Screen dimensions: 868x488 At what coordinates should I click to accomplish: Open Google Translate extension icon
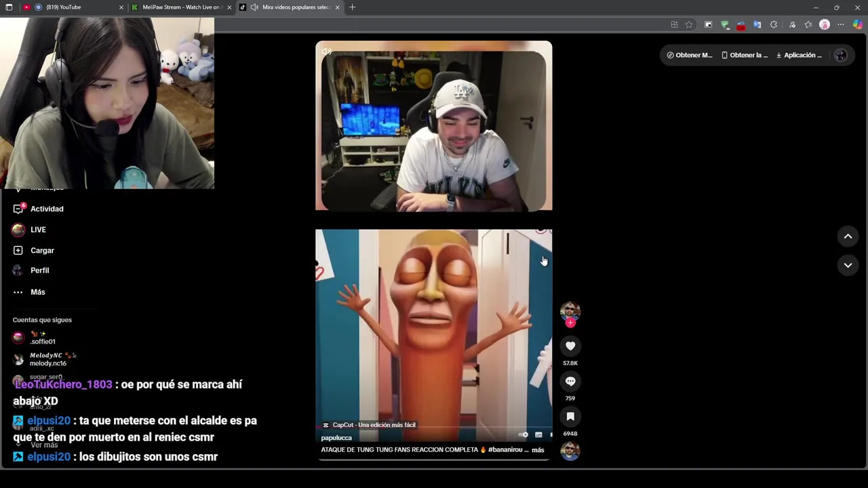[757, 25]
